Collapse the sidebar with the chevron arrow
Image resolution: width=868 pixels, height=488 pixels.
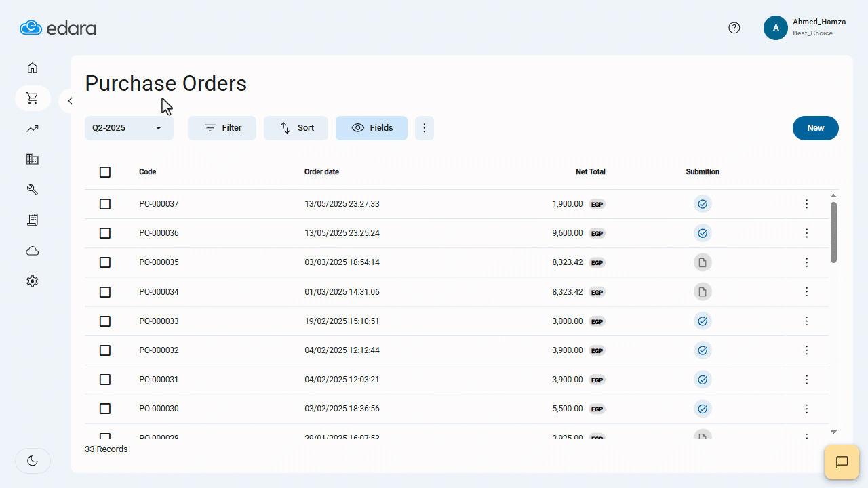click(x=70, y=101)
